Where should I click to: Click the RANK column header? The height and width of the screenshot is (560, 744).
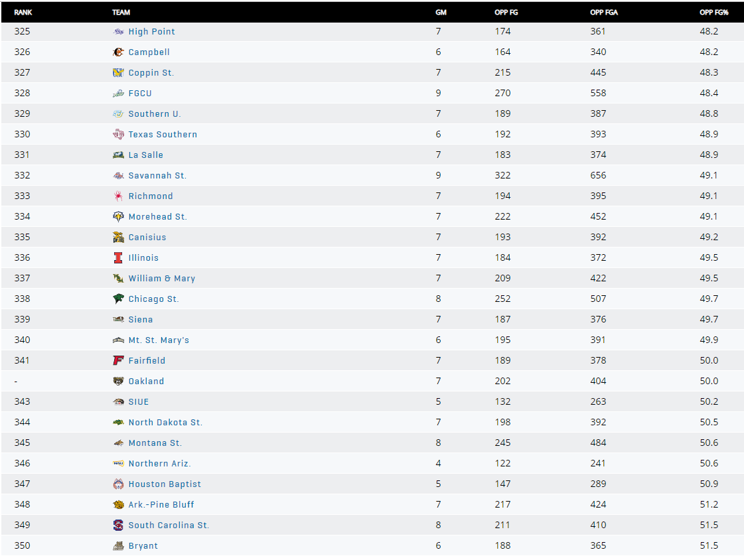point(23,13)
